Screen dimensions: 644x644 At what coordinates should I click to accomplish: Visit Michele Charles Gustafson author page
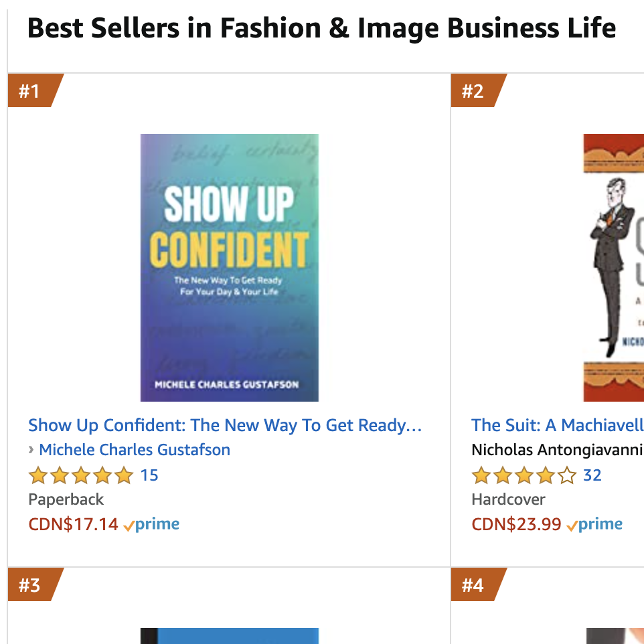click(x=135, y=450)
